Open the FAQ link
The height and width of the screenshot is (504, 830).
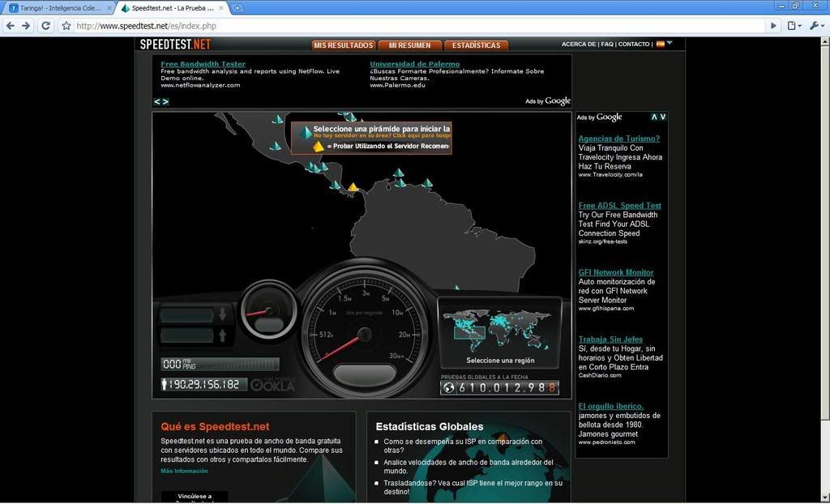click(607, 45)
